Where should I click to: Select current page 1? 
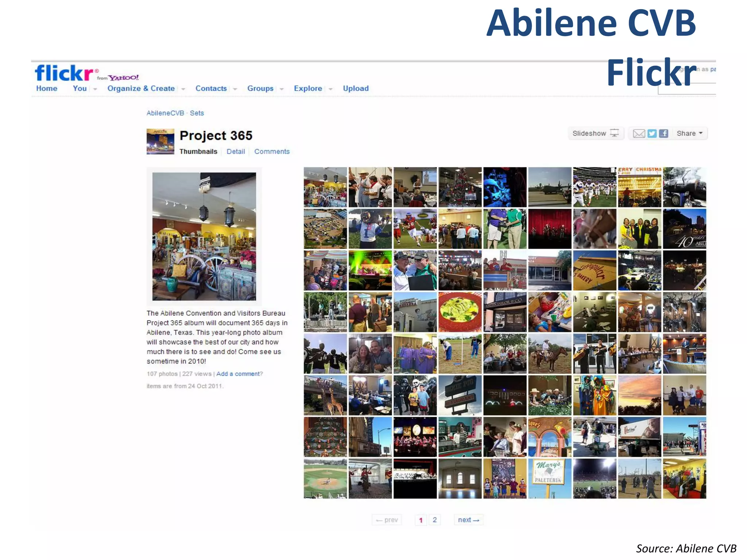[421, 520]
